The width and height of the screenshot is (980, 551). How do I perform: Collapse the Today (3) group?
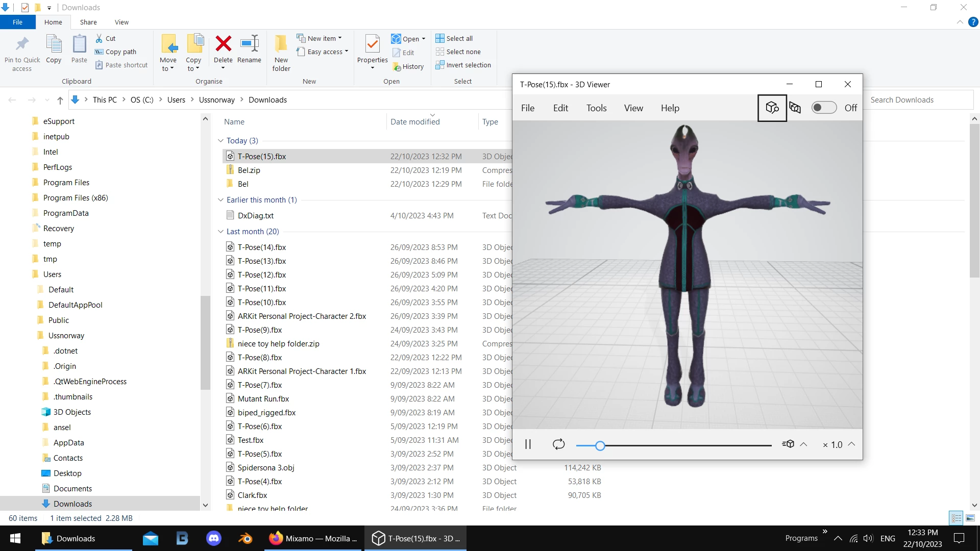click(x=220, y=141)
